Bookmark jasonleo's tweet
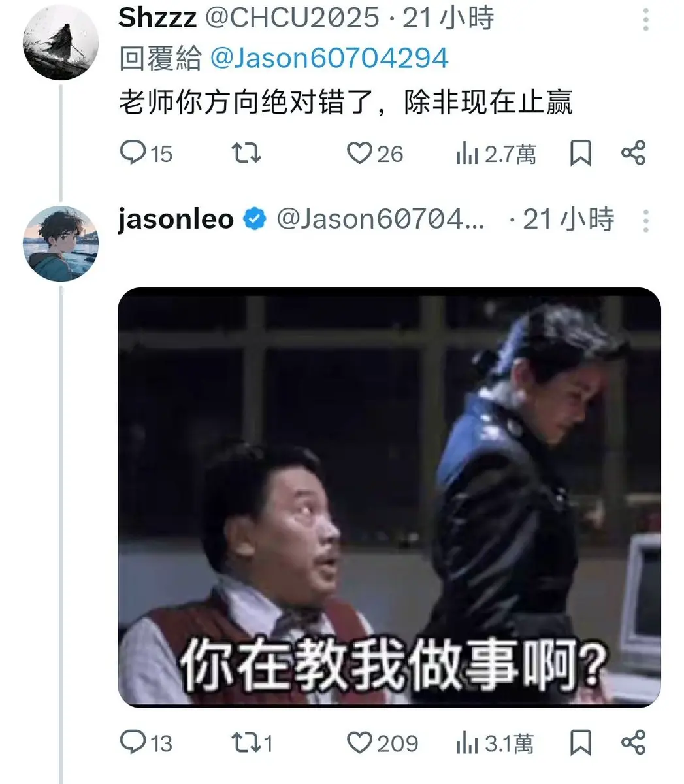The width and height of the screenshot is (684, 784). [581, 743]
